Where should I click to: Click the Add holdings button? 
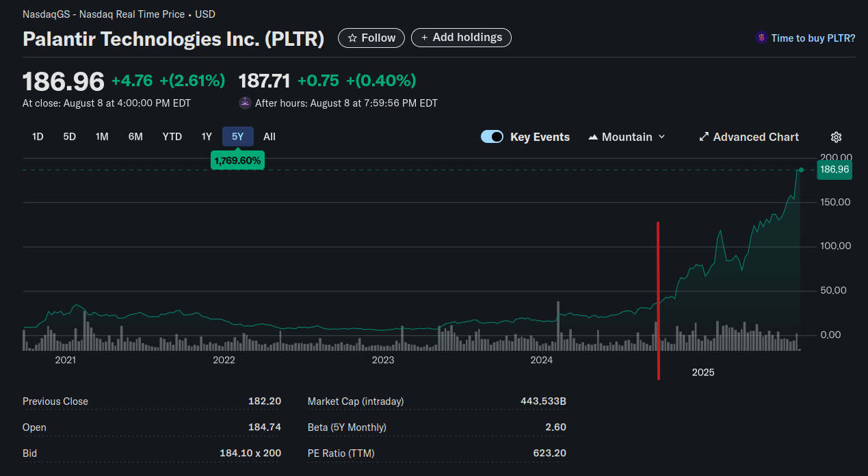tap(461, 38)
